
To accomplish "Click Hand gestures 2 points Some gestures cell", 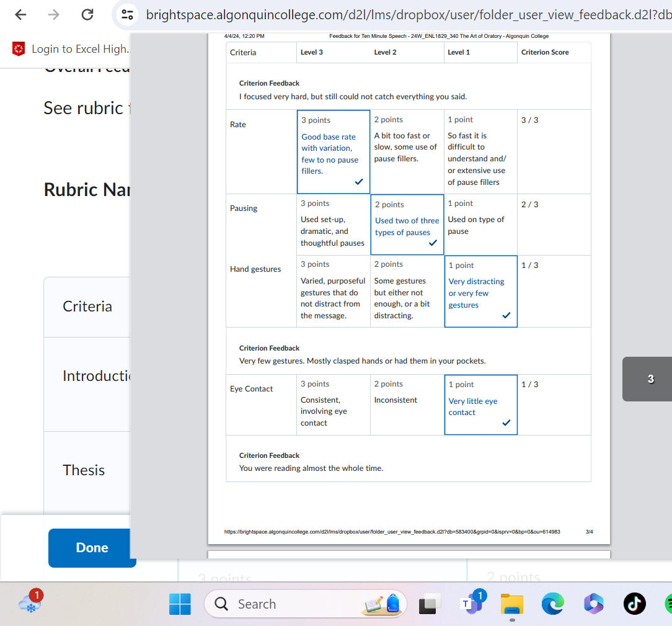I will (x=407, y=292).
